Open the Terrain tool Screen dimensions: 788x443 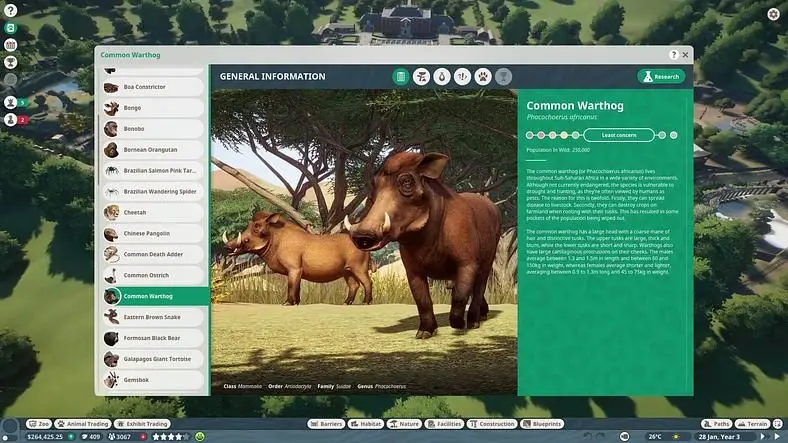coord(752,424)
